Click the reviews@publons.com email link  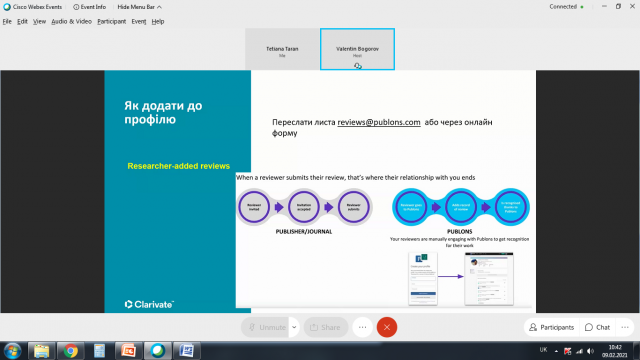coord(379,122)
